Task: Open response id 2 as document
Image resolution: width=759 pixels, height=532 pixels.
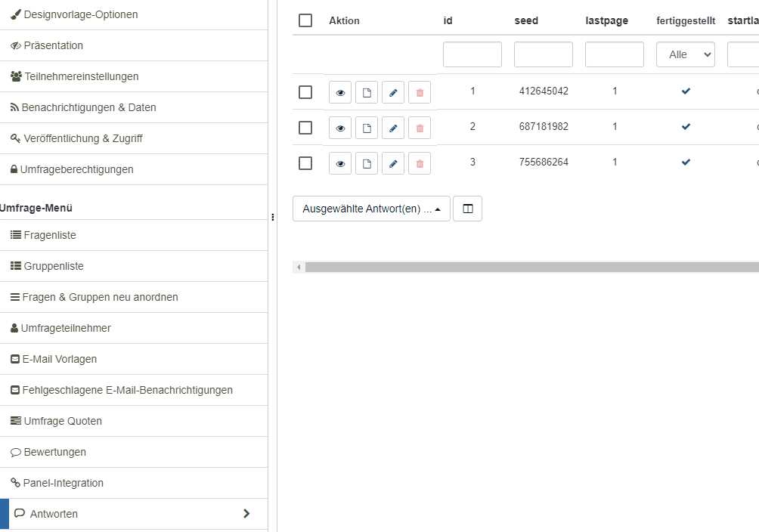Action: pos(367,128)
